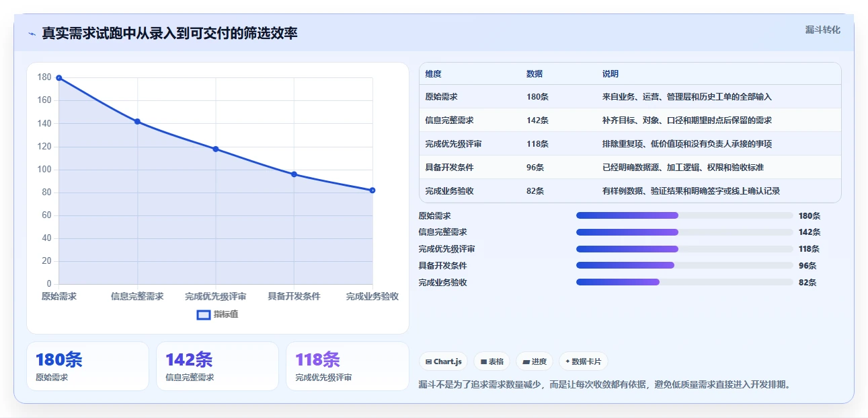Click x-axis label 具备开发条件 under chart

pos(294,296)
